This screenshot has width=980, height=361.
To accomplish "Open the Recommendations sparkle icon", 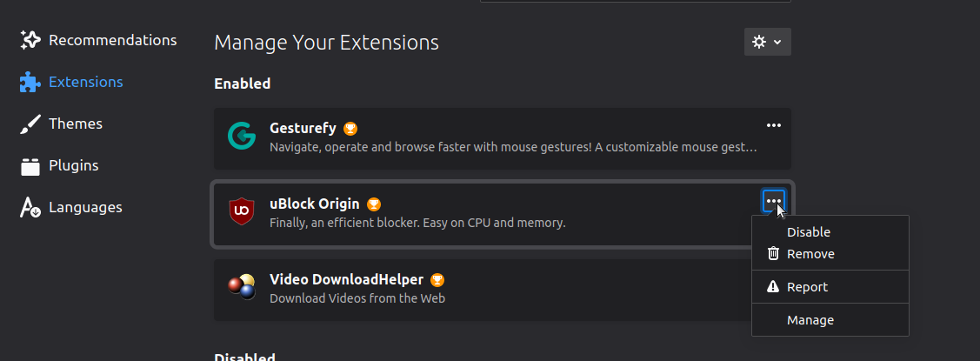I will pos(30,40).
